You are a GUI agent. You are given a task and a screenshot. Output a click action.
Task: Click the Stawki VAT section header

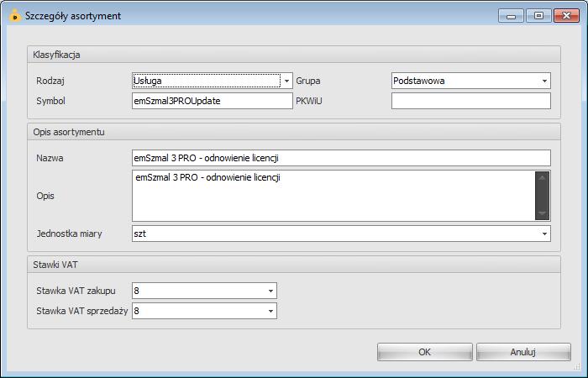294,265
